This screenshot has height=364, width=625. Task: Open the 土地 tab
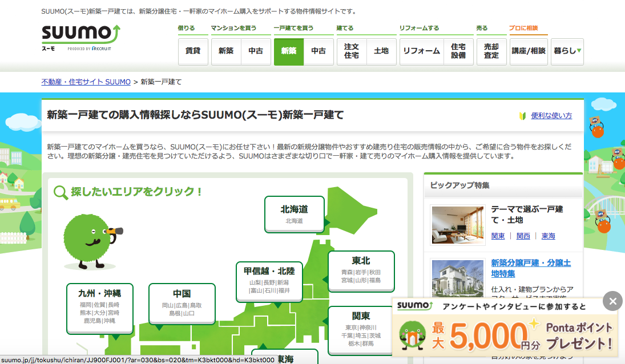click(x=381, y=51)
